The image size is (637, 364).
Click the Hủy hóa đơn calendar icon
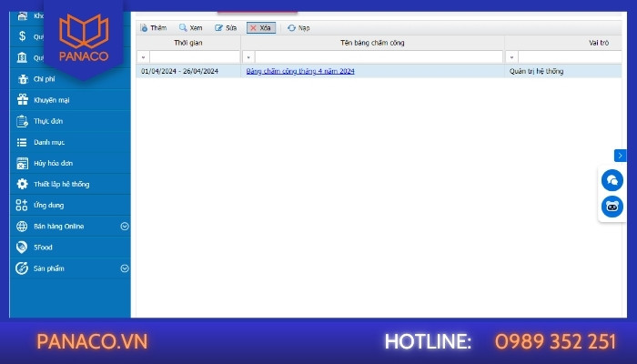pyautogui.click(x=22, y=163)
